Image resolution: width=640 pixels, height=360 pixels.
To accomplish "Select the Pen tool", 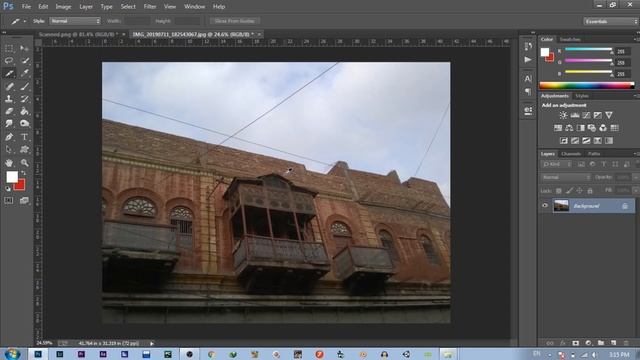I will coord(9,137).
